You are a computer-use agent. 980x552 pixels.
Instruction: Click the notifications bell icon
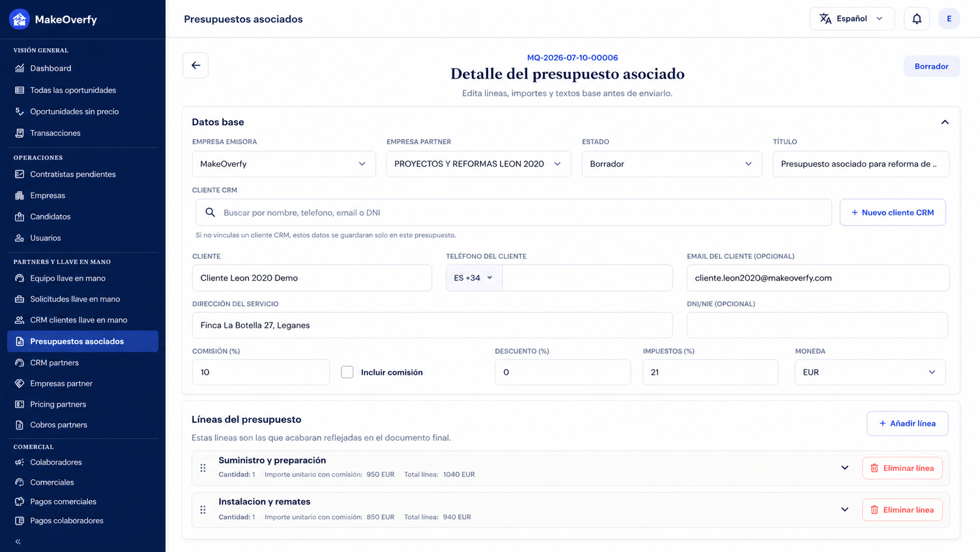917,19
